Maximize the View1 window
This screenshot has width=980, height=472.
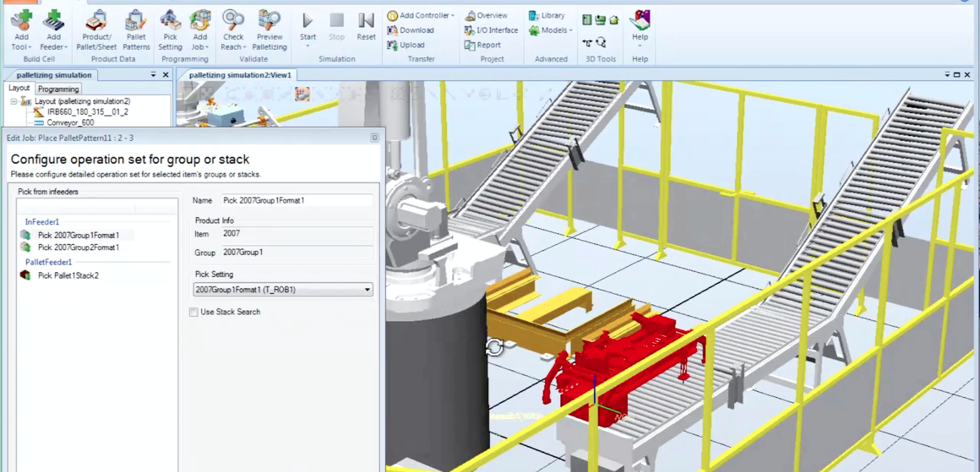point(957,75)
